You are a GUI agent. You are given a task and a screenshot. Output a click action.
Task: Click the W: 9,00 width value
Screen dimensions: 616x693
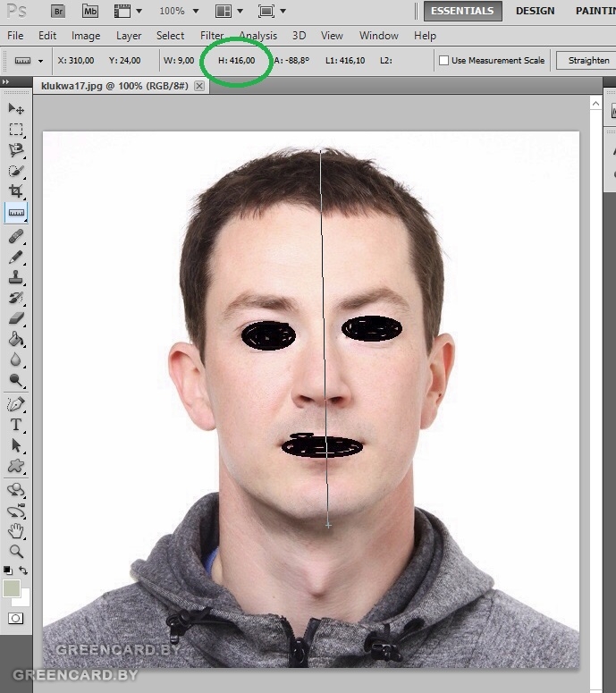tap(179, 61)
